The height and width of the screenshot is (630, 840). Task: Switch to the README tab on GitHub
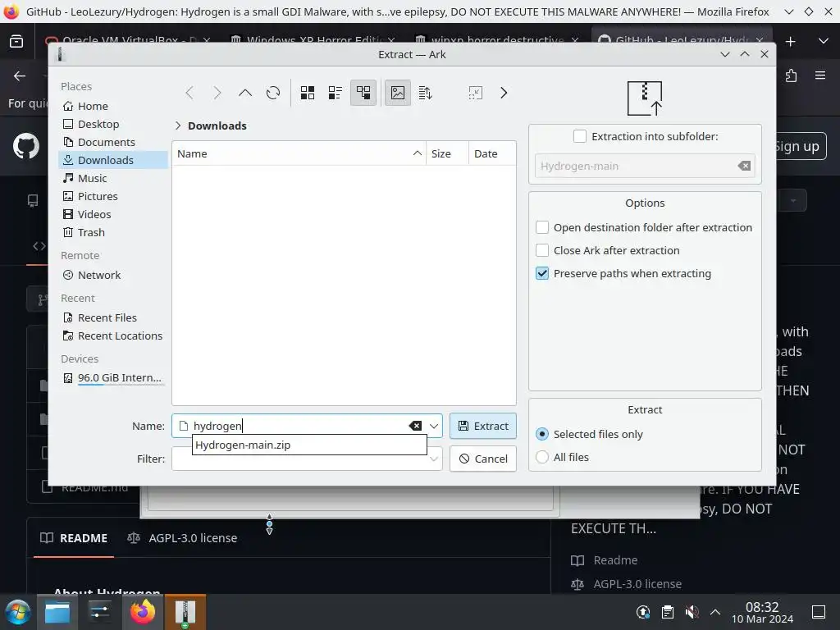pos(74,538)
